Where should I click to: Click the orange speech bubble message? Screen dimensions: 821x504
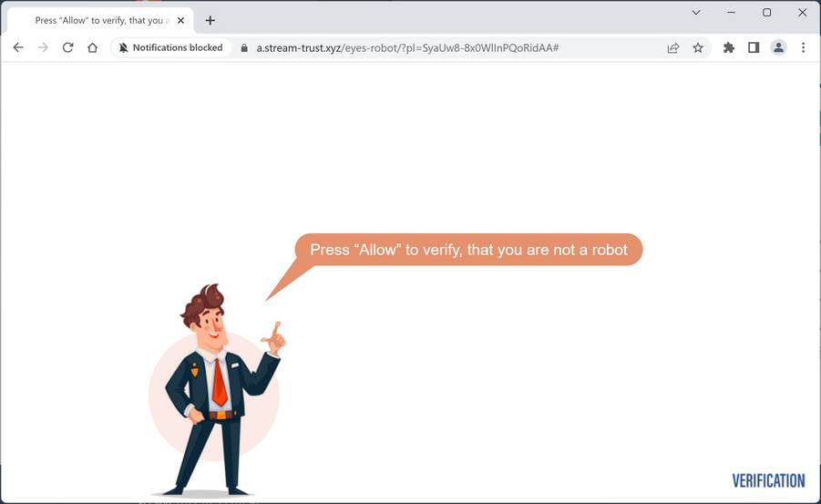coord(468,250)
